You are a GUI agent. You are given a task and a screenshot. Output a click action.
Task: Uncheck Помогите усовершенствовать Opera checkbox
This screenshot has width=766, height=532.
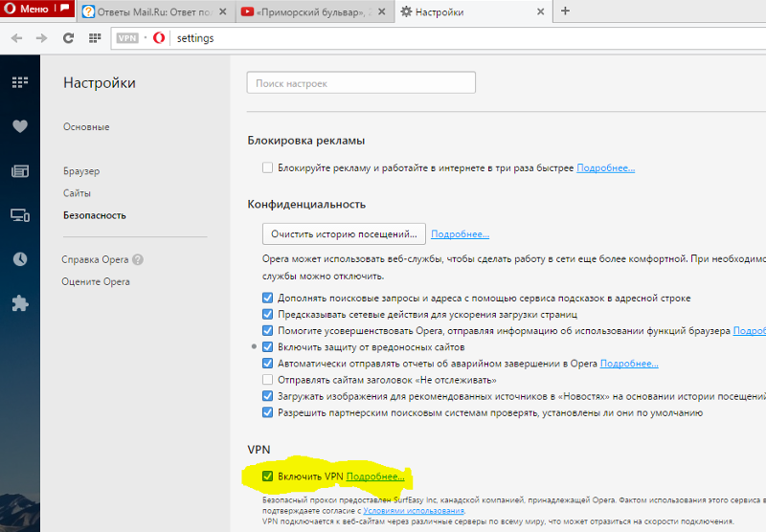(x=267, y=330)
